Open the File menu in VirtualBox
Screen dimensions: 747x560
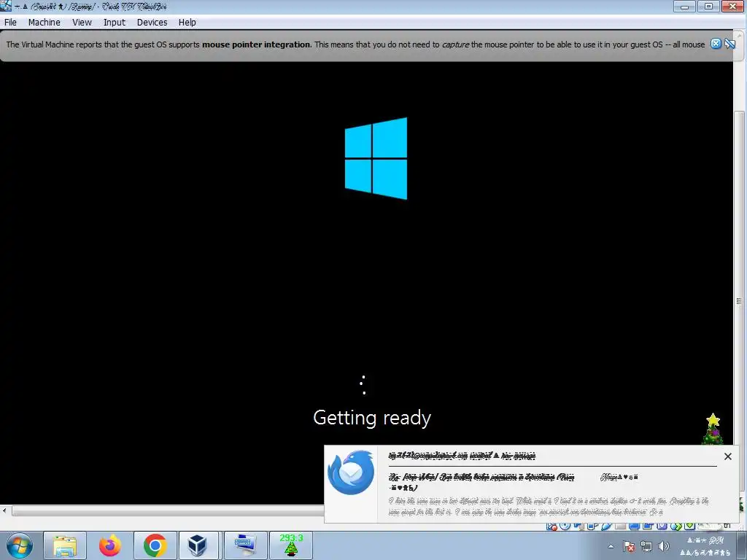[x=10, y=23]
